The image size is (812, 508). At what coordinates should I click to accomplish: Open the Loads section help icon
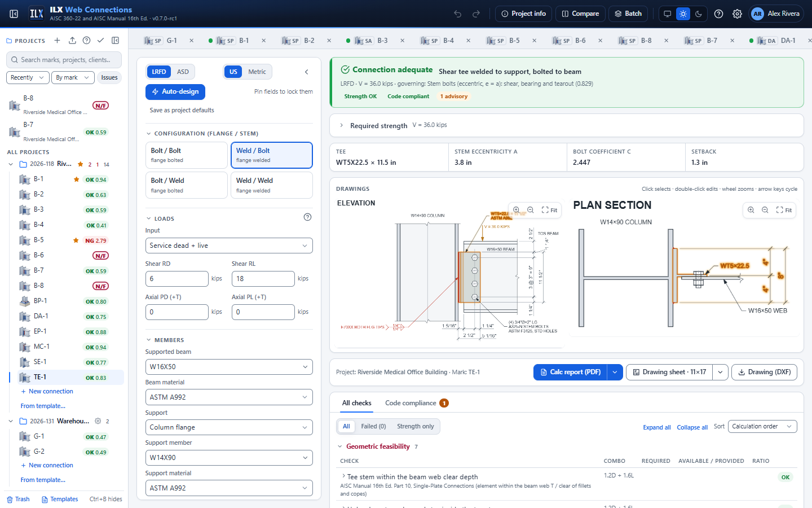tap(307, 217)
